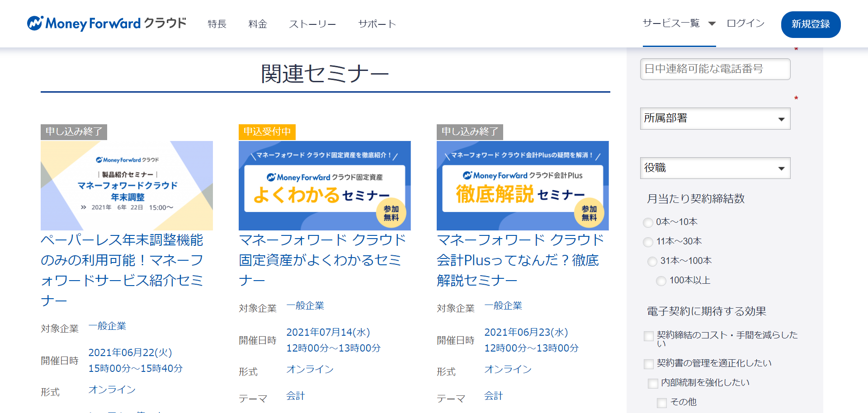
Task: Click 会計 theme under the 固定資産 seminar
Action: [x=296, y=396]
